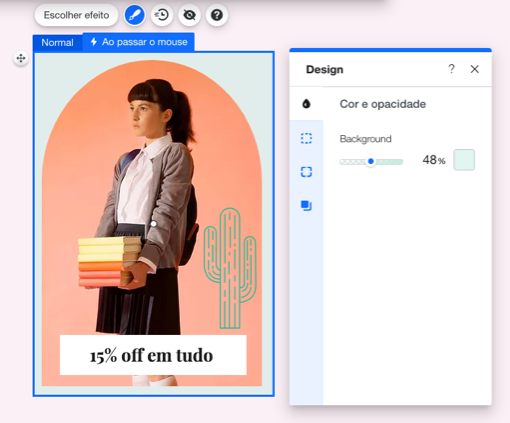
Task: Click the Design paintbrush icon
Action: point(135,15)
